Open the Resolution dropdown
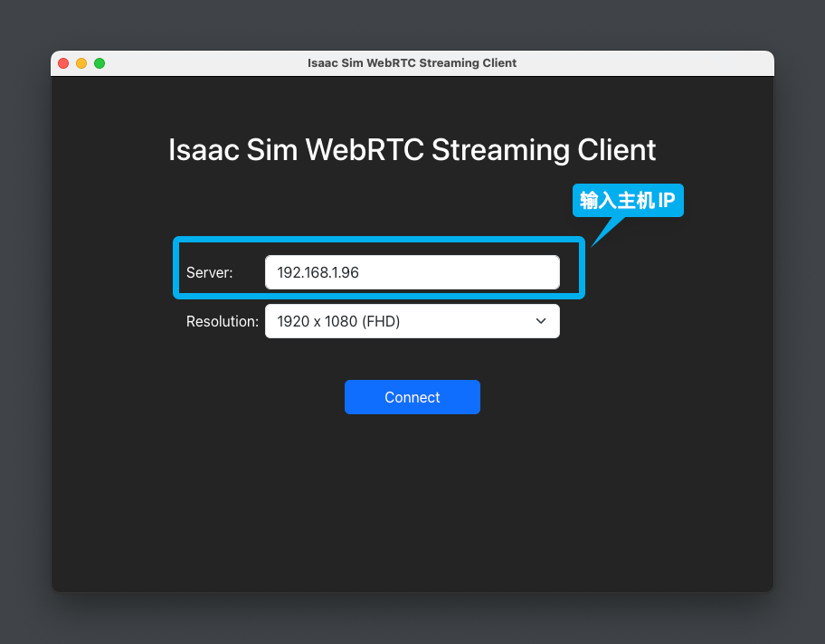The height and width of the screenshot is (644, 825). pos(412,321)
